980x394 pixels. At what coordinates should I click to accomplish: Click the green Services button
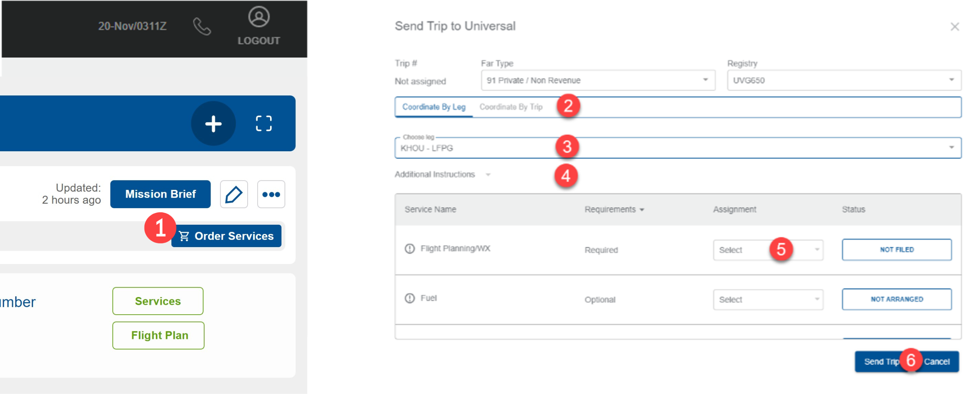point(158,301)
